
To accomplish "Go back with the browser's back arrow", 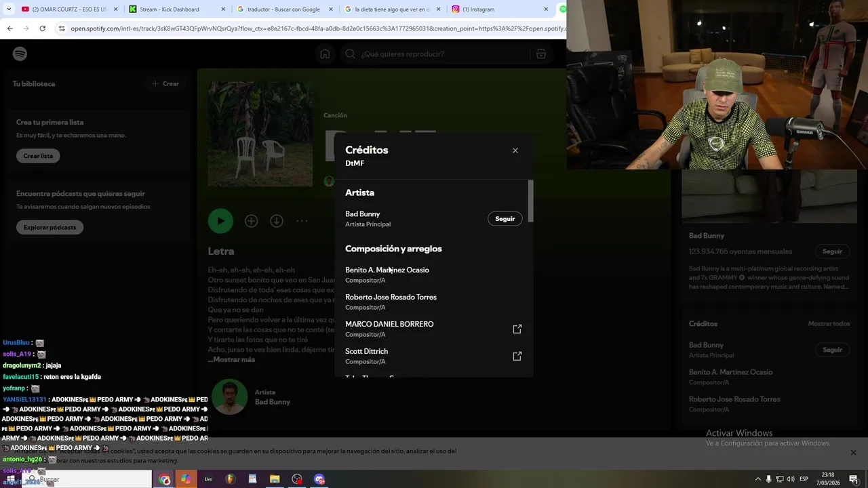I will pyautogui.click(x=9, y=28).
